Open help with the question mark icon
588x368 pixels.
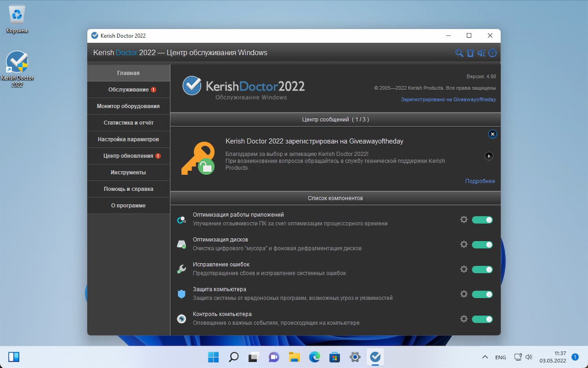click(x=493, y=53)
